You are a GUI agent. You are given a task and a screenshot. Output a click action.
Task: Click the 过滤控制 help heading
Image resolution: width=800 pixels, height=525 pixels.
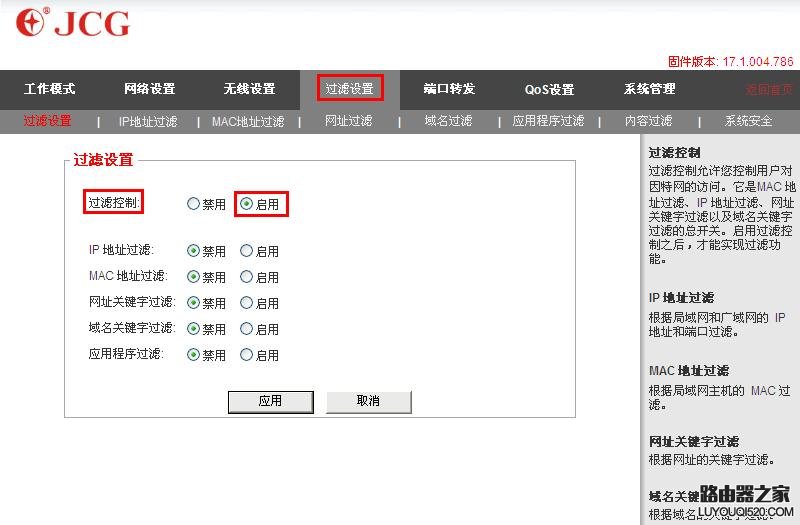point(674,153)
